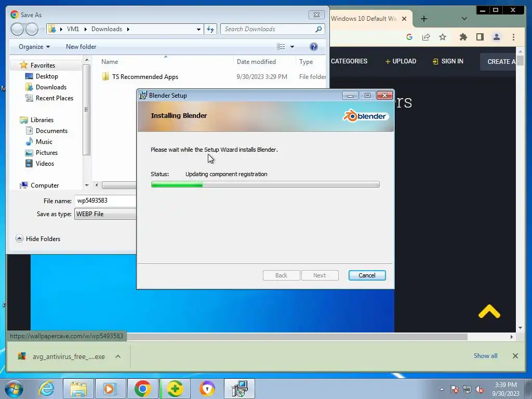Click the Blender install progress bar
The image size is (532, 399).
265,184
